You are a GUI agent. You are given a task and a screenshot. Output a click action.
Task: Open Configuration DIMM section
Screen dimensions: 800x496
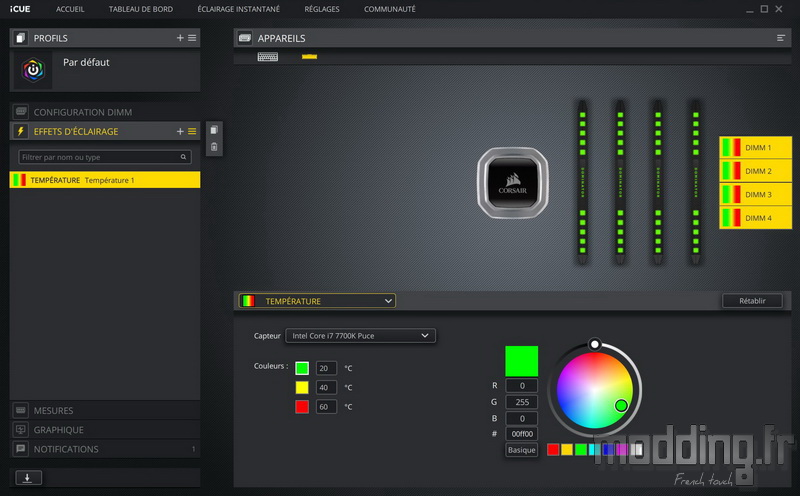point(105,112)
